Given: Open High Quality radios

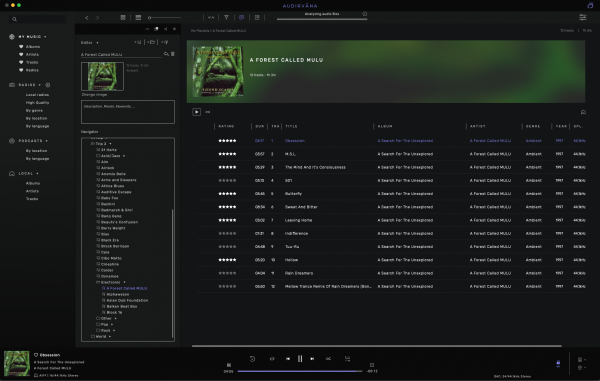Looking at the screenshot, I should [x=37, y=103].
